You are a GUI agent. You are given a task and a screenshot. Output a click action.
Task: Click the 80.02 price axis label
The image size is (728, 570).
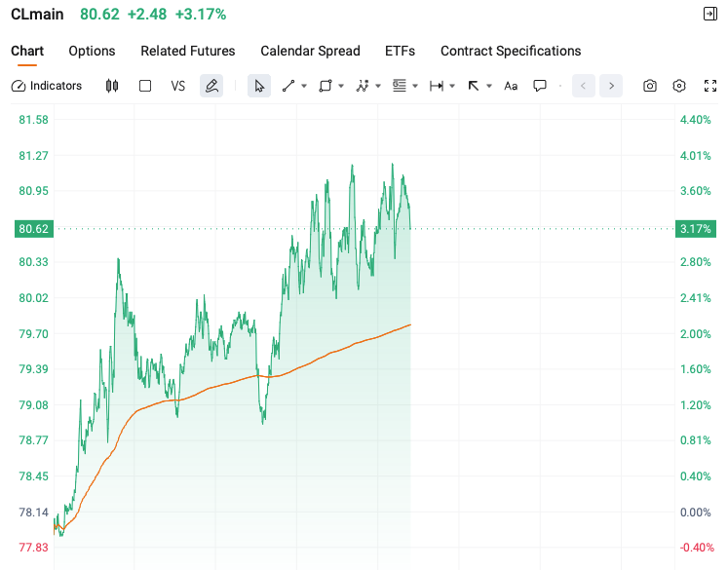point(33,298)
